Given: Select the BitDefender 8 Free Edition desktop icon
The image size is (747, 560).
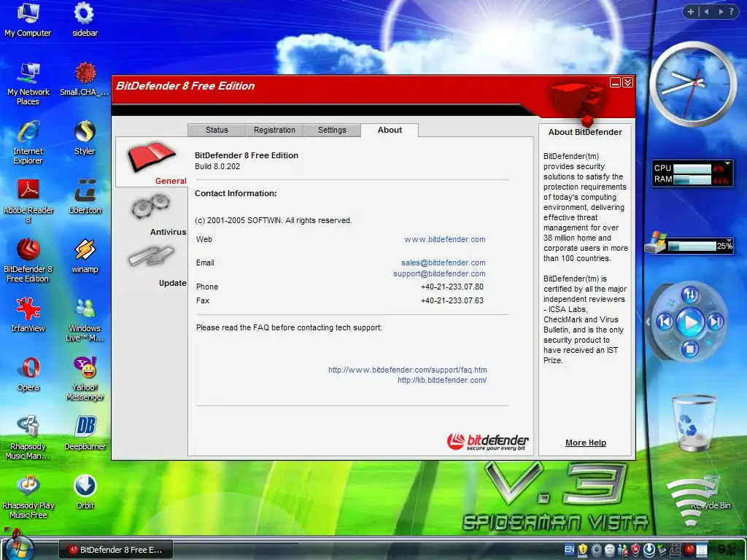Looking at the screenshot, I should [x=28, y=260].
